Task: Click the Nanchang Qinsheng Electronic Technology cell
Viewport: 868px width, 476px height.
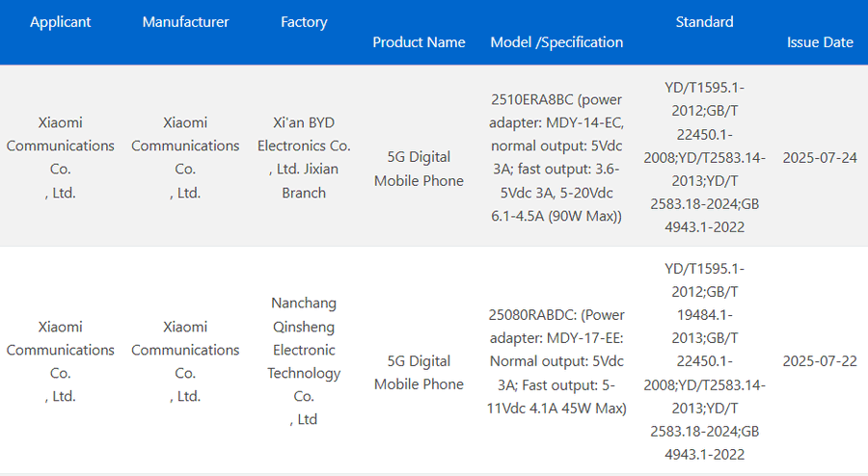Action: click(304, 361)
